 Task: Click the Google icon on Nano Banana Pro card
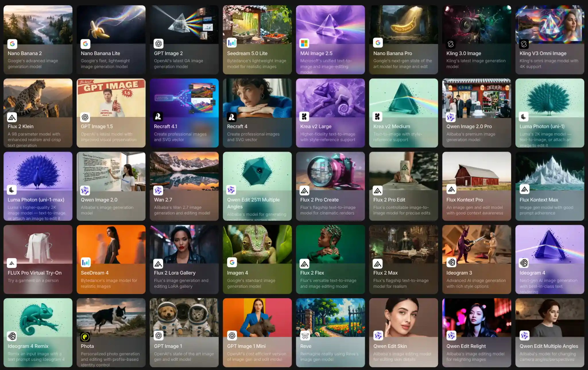pos(378,43)
